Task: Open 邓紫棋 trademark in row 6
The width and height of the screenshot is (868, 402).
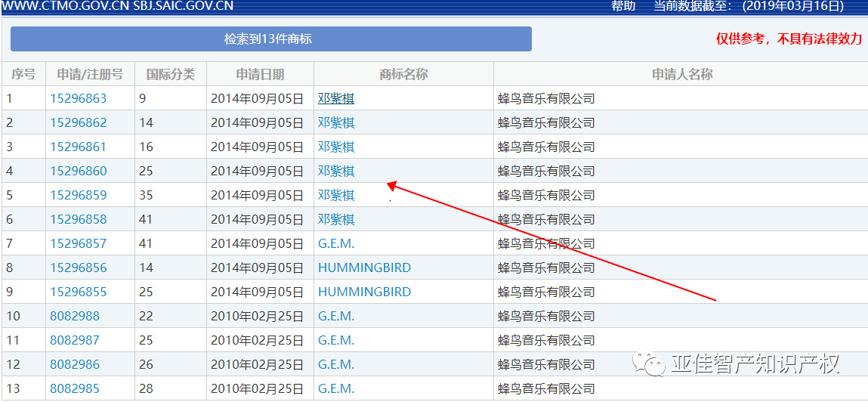Action: 336,219
